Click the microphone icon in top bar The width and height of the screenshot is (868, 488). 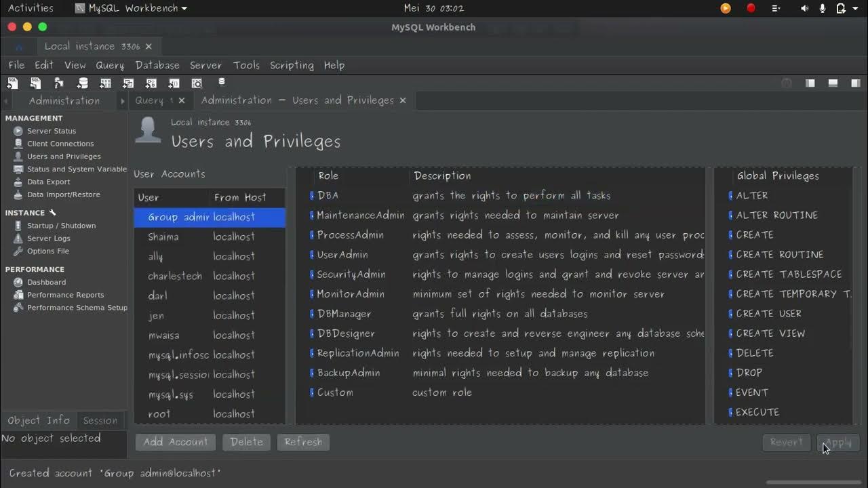coord(823,8)
